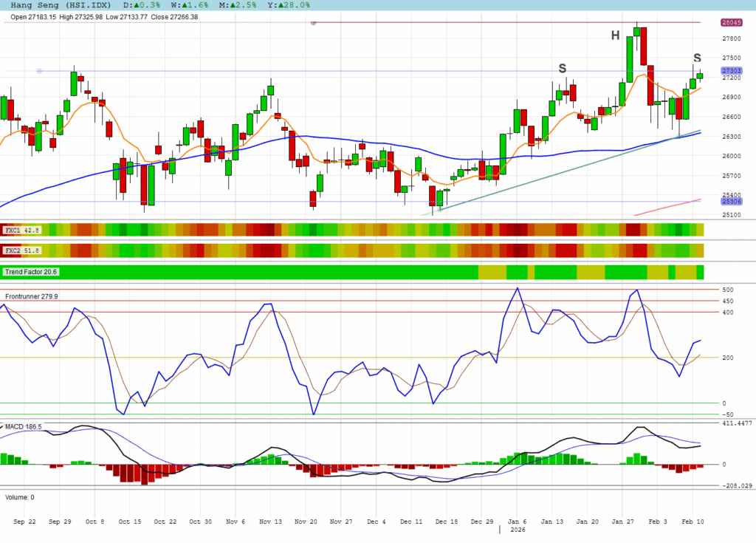Select the 'H' head pattern label
Image resolution: width=756 pixels, height=543 pixels.
(615, 35)
